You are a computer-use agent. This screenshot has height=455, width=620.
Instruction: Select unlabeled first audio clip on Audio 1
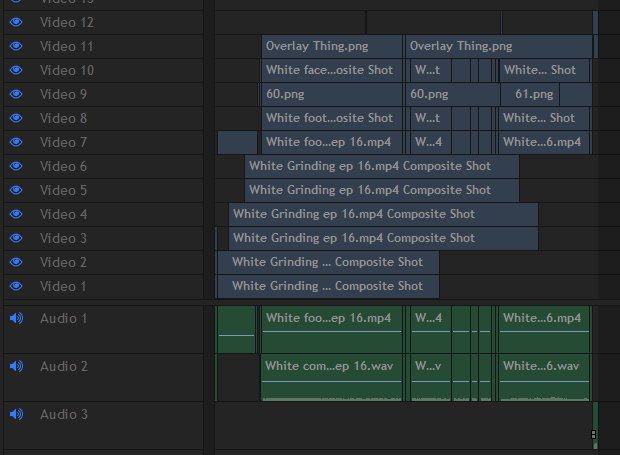coord(236,329)
